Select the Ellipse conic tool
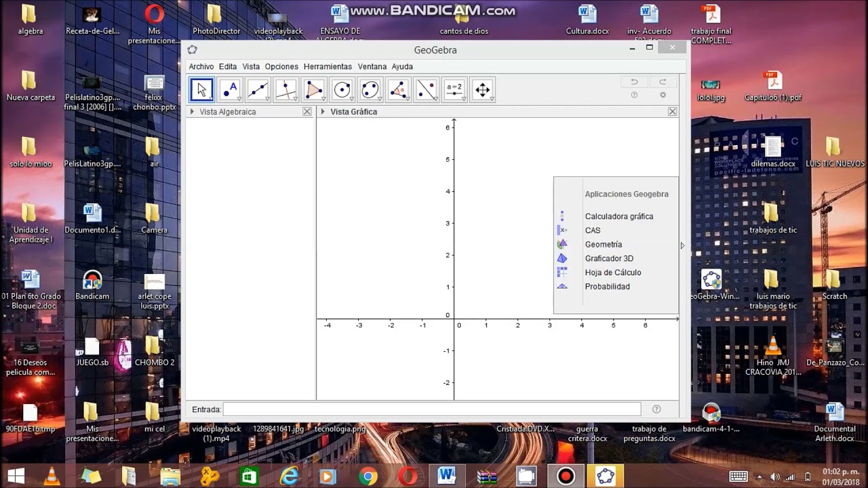Screen dimensions: 868x488 pyautogui.click(x=370, y=89)
